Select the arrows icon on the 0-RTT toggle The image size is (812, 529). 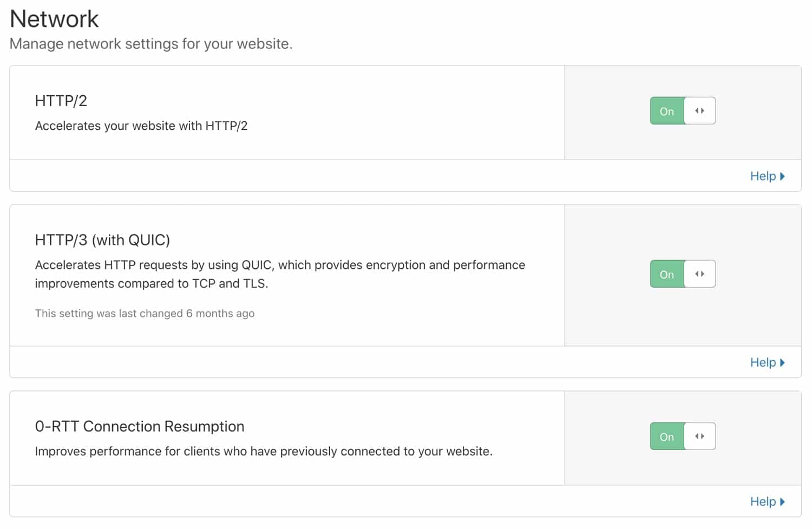(x=699, y=436)
